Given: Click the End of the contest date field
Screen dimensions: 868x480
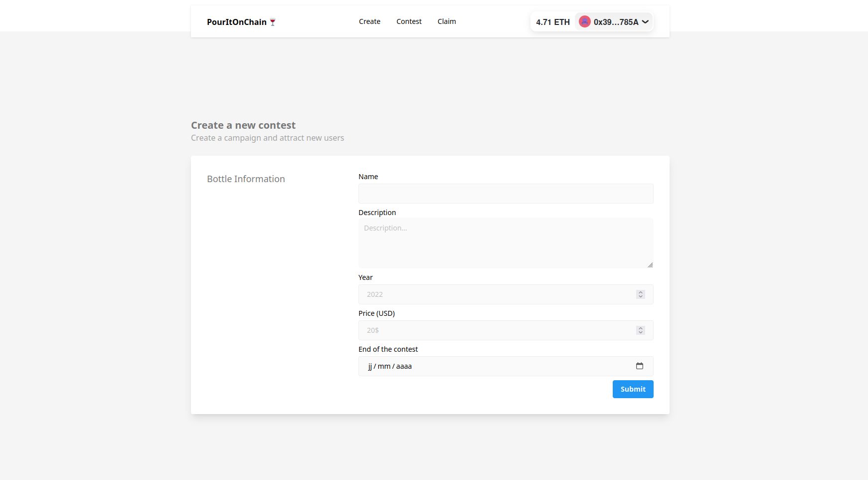Looking at the screenshot, I should (506, 366).
